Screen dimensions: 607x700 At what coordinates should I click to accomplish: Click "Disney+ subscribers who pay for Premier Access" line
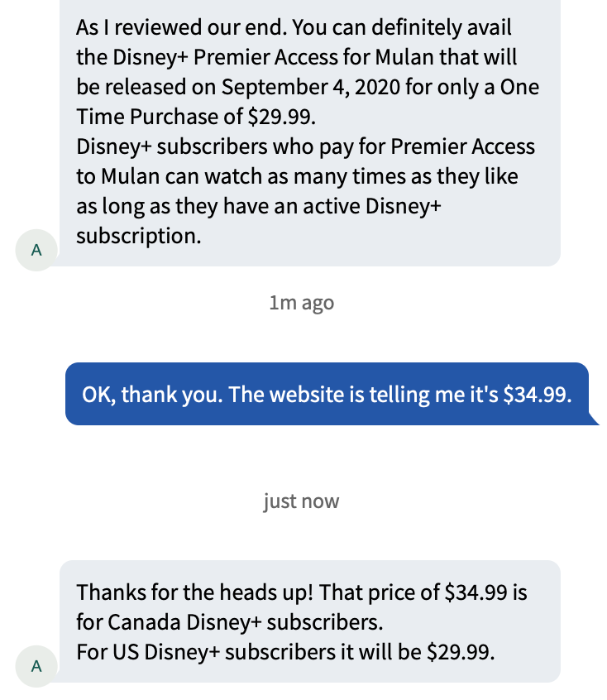pyautogui.click(x=305, y=147)
